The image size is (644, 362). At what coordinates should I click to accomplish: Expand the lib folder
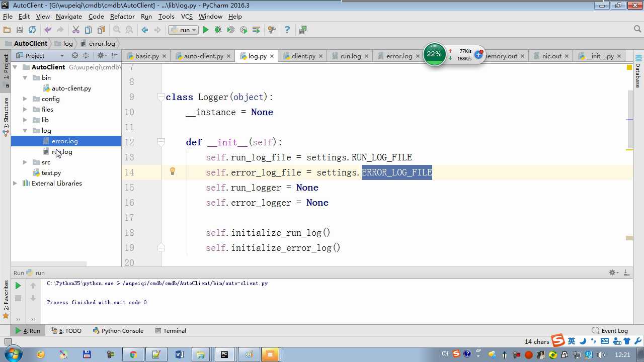[25, 120]
